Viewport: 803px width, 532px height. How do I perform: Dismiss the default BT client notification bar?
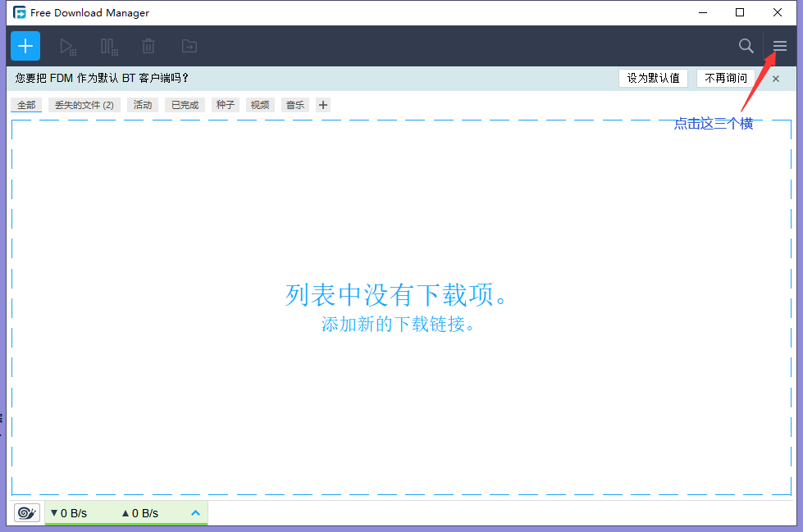pyautogui.click(x=776, y=79)
